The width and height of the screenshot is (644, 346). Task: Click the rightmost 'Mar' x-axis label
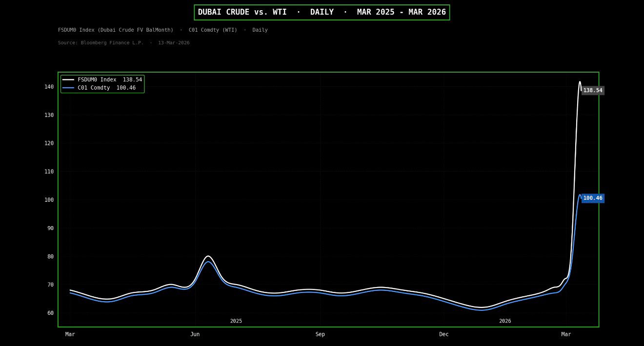pos(566,334)
